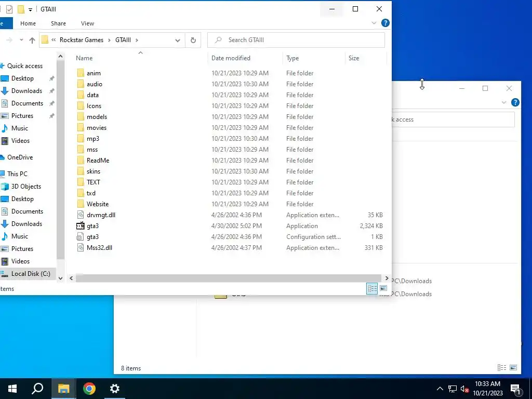Screen dimensions: 532x399
Task: Refresh the GTAIII folder view
Action: click(193, 40)
